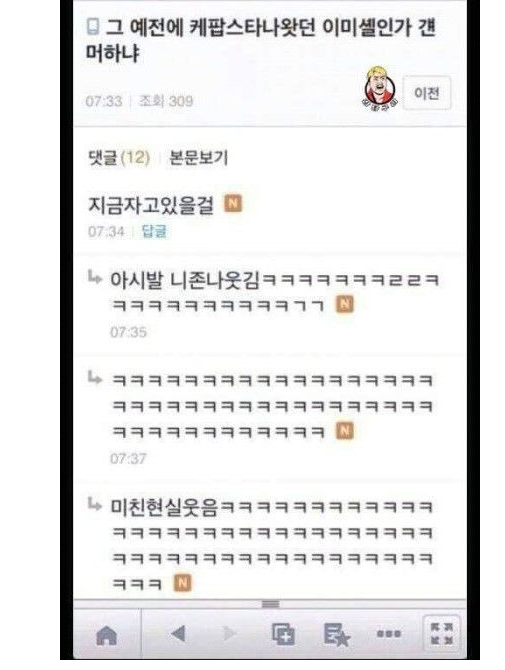
Task: Tap the cartoon face profile image
Action: (x=379, y=87)
